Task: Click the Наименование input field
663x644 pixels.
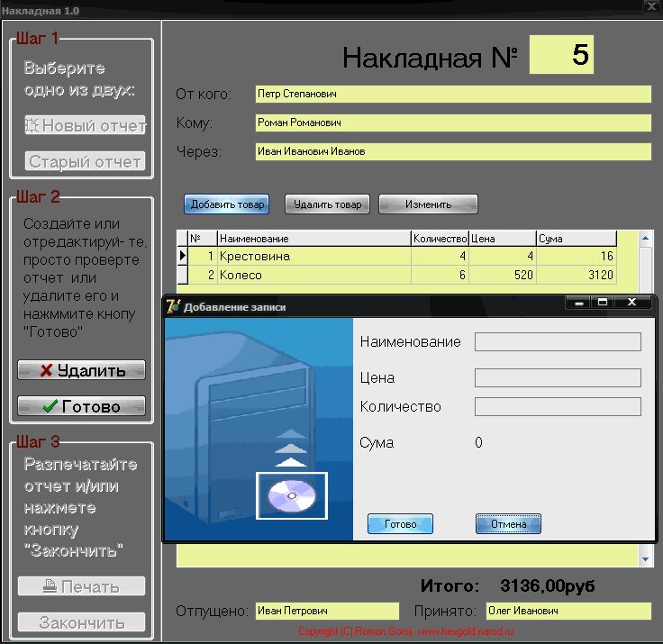Action: [x=557, y=341]
